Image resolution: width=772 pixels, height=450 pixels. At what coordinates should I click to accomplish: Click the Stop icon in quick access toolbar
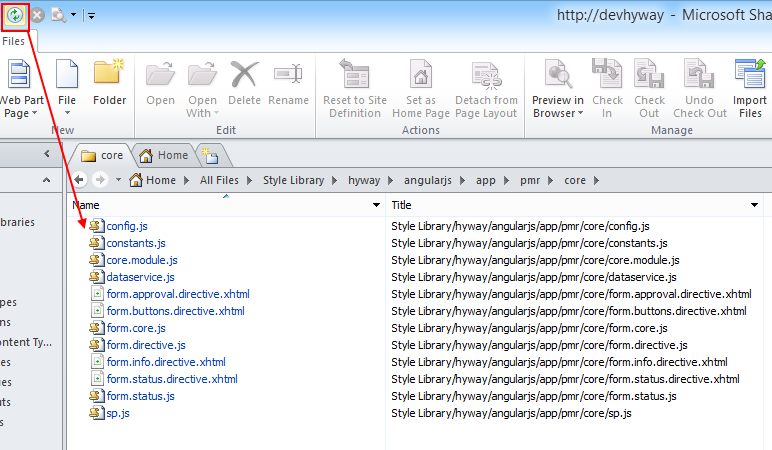tap(37, 15)
